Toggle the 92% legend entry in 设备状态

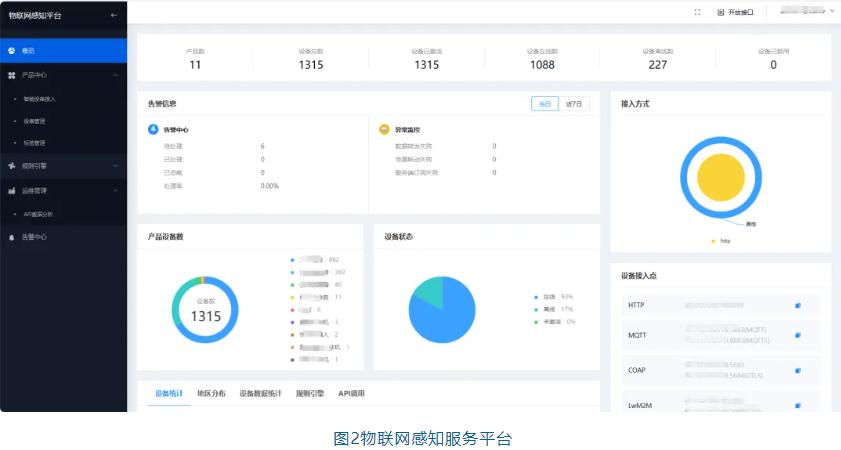554,297
